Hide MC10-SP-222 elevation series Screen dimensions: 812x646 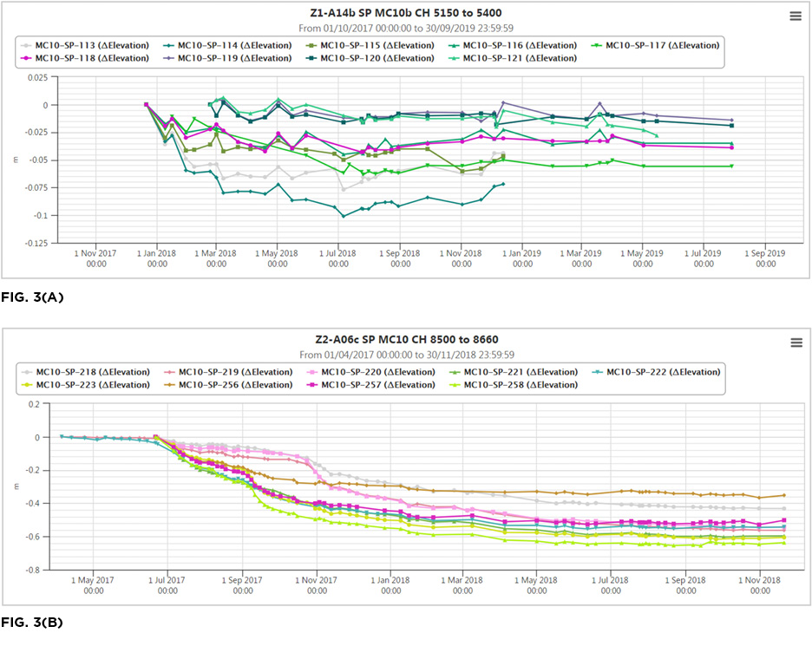point(663,372)
